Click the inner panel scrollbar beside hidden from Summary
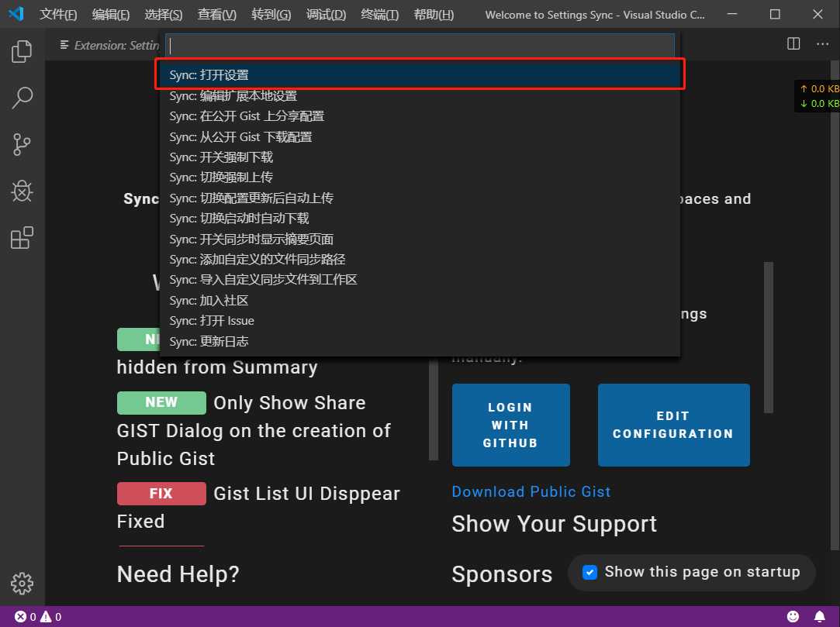 click(x=434, y=410)
